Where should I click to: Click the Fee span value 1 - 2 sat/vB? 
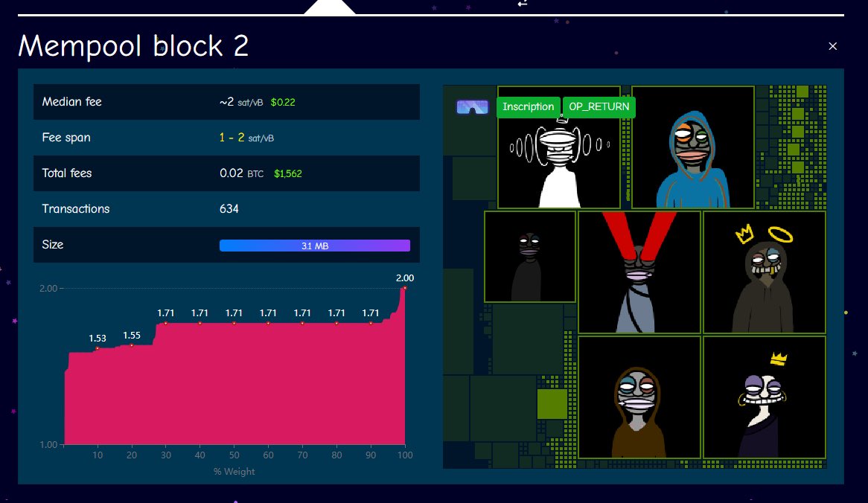[x=246, y=138]
